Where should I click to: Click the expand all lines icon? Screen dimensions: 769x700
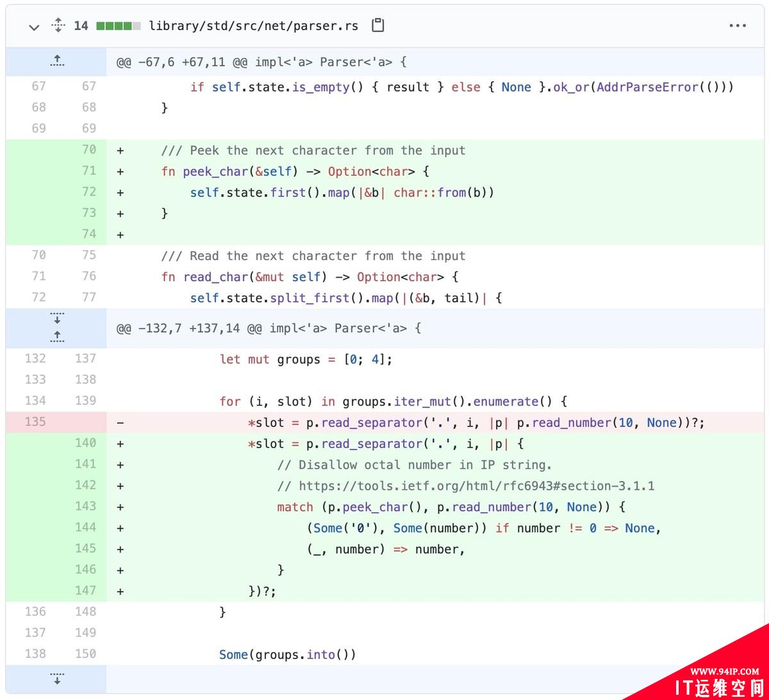(x=58, y=26)
